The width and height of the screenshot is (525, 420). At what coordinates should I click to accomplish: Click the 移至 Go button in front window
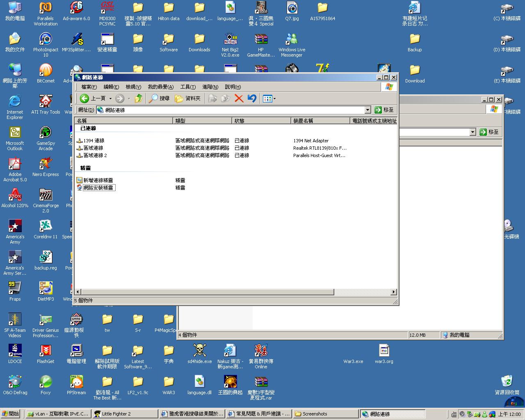(384, 110)
